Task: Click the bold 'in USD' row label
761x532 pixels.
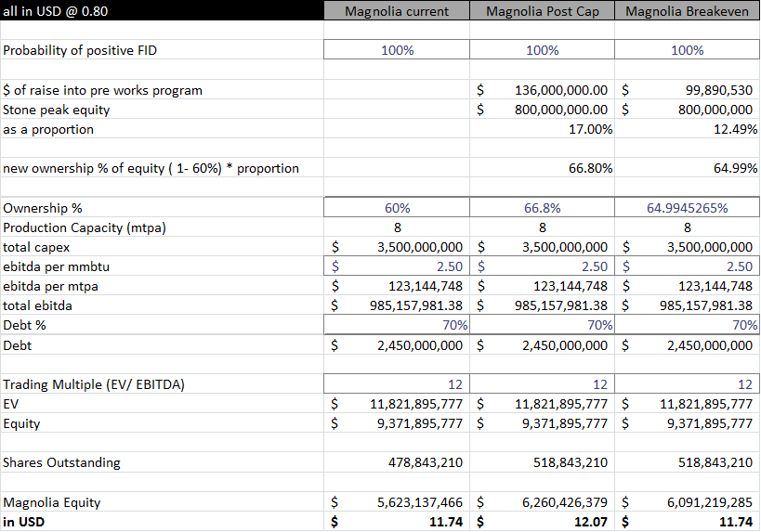Action: [23, 522]
